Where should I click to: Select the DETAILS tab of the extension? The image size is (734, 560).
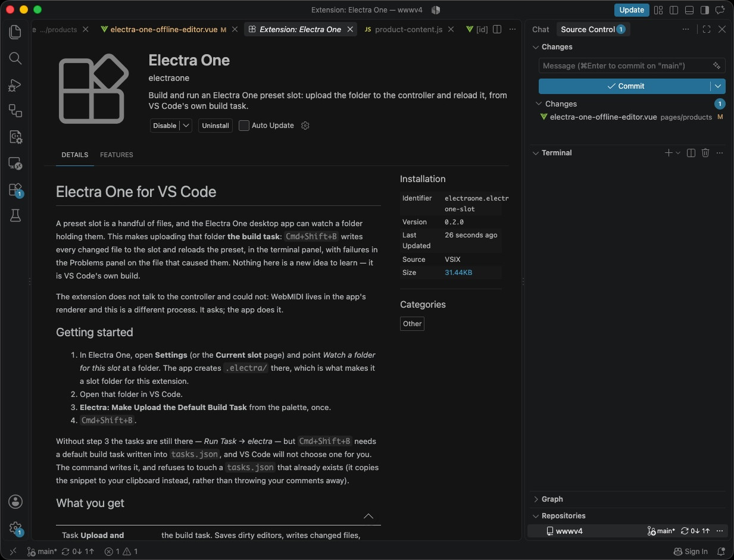pyautogui.click(x=75, y=155)
